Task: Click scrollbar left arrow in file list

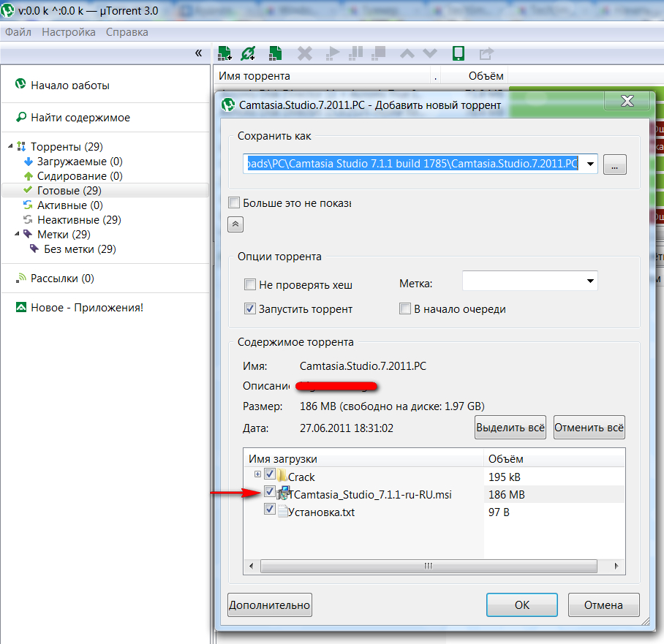Action: pos(252,566)
